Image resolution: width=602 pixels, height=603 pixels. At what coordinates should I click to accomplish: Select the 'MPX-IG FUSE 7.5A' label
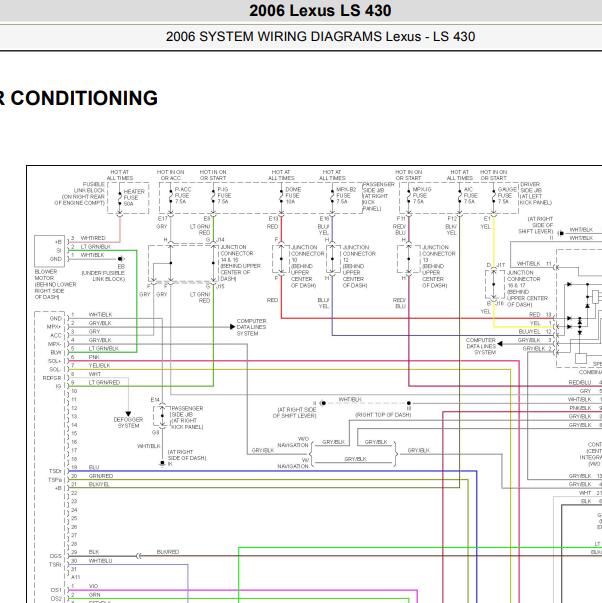pyautogui.click(x=422, y=195)
